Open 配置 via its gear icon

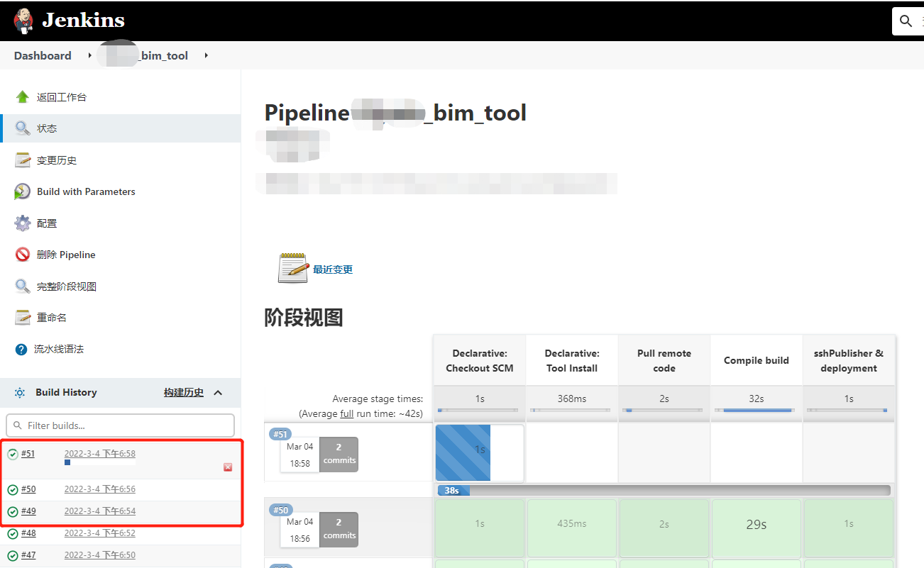pos(23,223)
